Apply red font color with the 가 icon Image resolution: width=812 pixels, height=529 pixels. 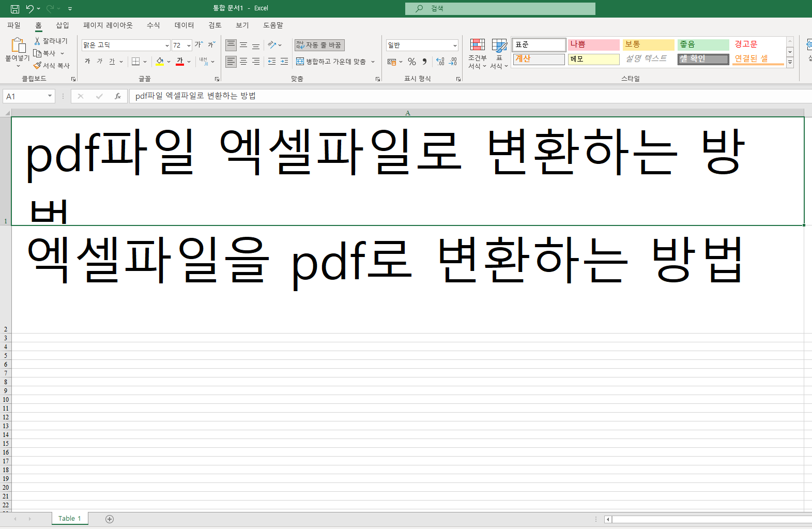point(180,62)
